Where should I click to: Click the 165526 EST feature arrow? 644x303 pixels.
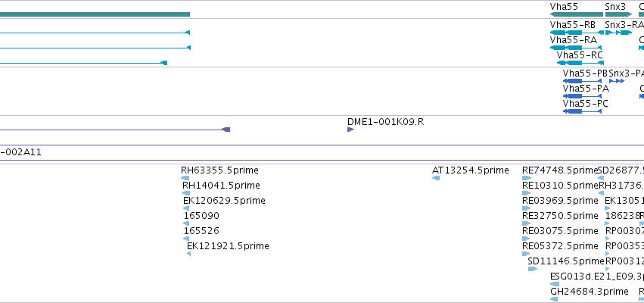click(x=186, y=239)
